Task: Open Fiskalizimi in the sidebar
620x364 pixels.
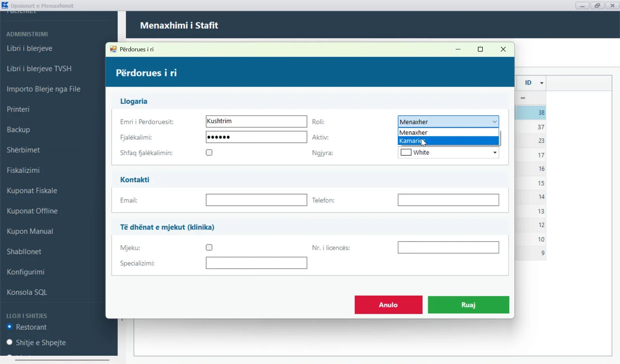Action: click(23, 170)
